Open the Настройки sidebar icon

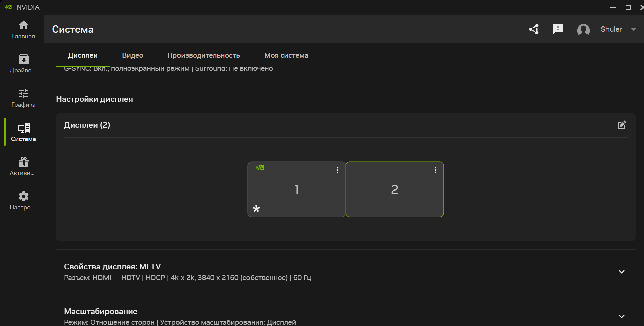[23, 200]
